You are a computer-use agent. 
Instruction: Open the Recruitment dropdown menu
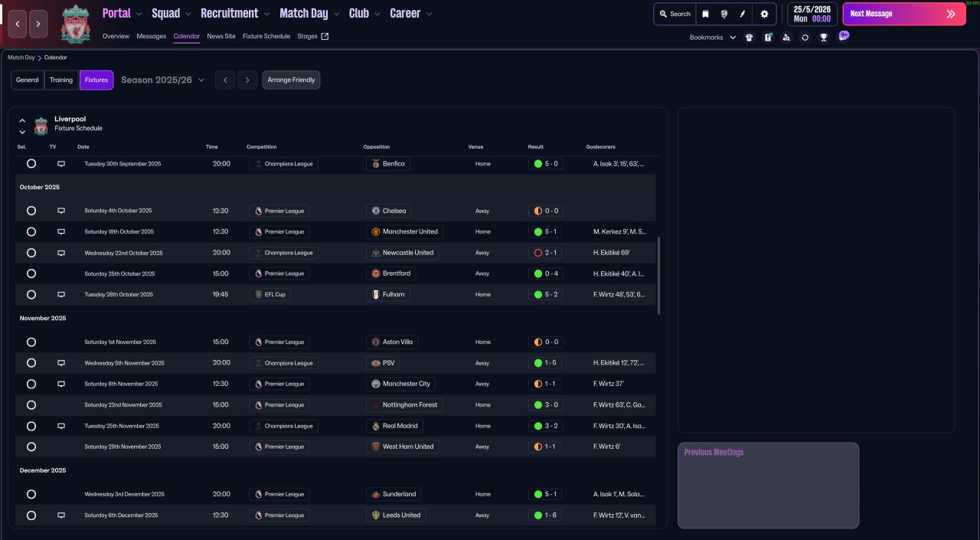pyautogui.click(x=235, y=13)
